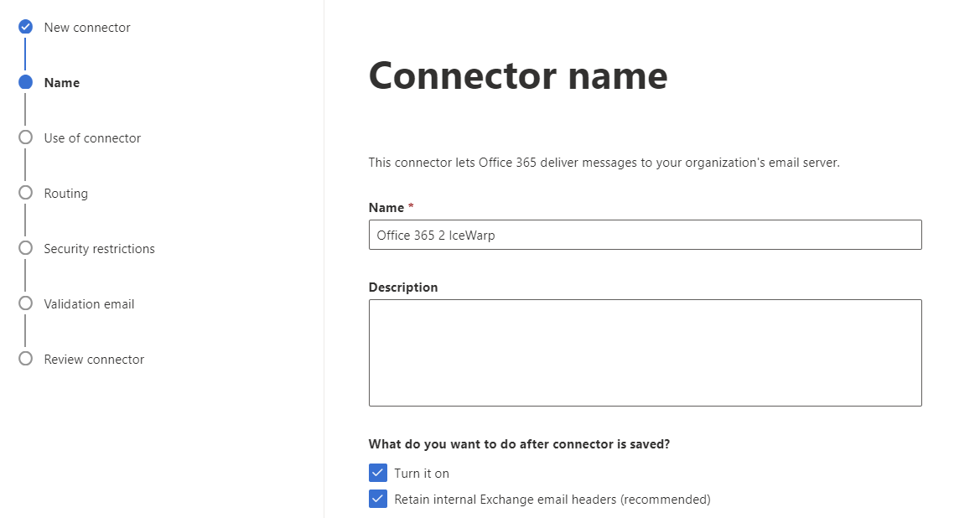Click the Validation email step circle
Viewport: 980px width, 518px height.
(26, 303)
